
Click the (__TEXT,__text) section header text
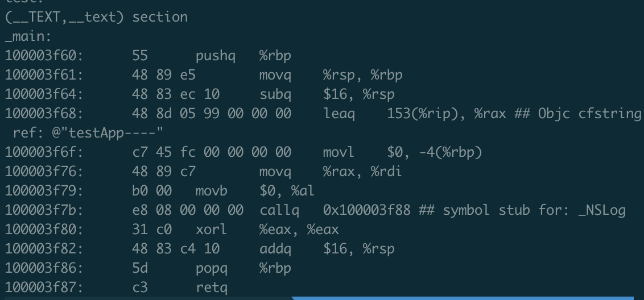coord(96,17)
